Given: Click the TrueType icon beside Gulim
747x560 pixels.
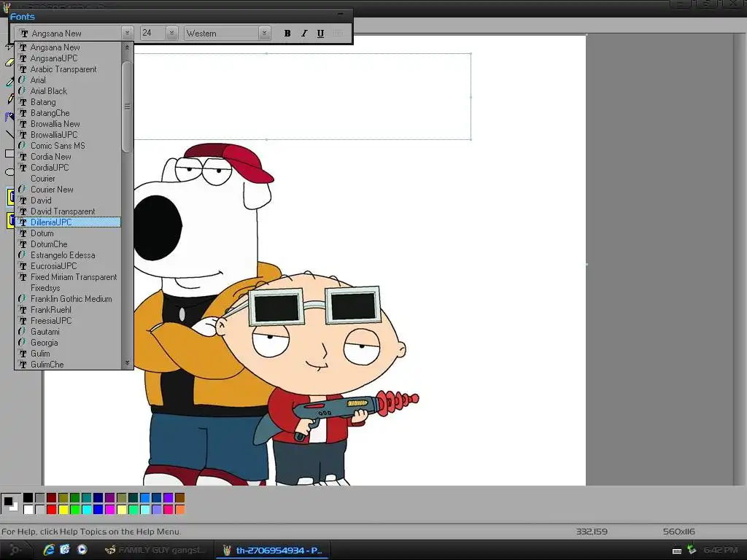Looking at the screenshot, I should pyautogui.click(x=23, y=354).
